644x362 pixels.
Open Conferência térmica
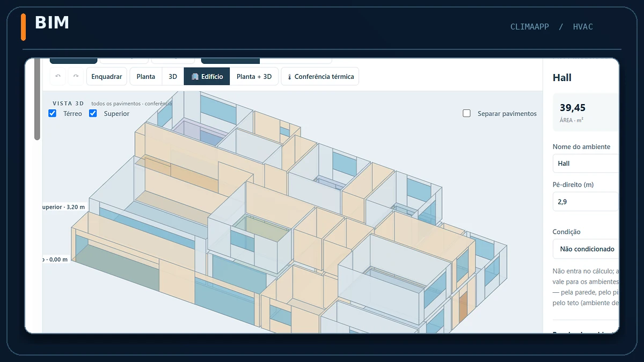coord(320,76)
